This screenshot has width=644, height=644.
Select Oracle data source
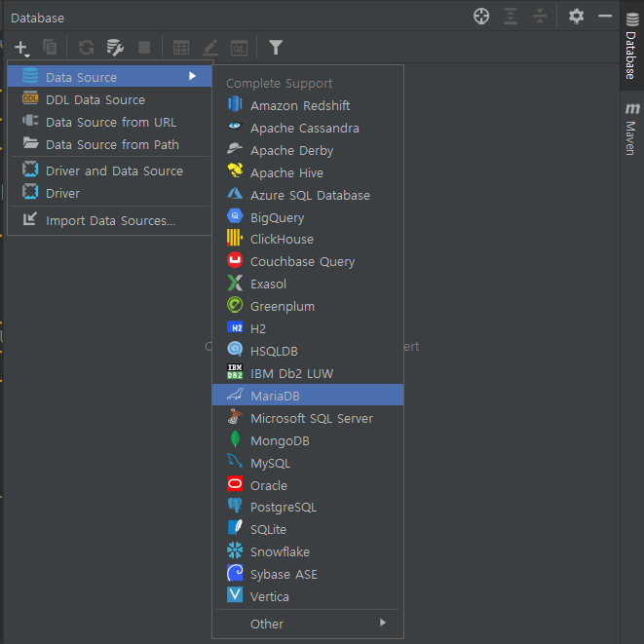tap(308, 485)
